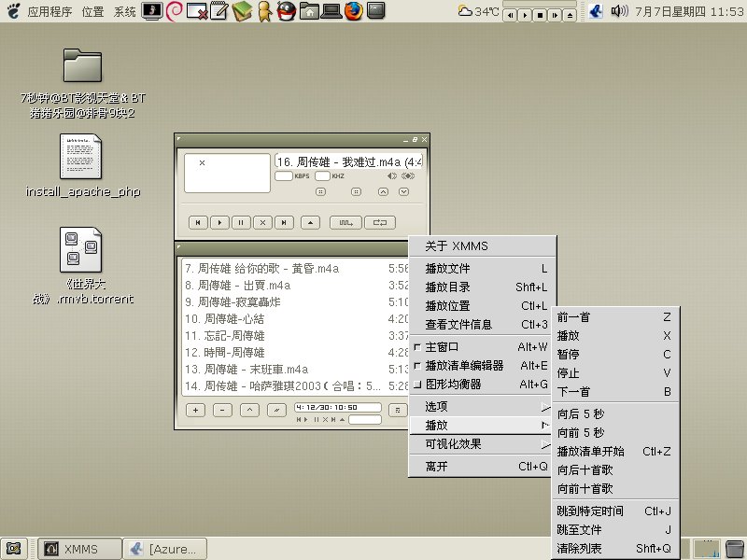
Task: Choose '停止' in the playback submenu
Action: (614, 372)
